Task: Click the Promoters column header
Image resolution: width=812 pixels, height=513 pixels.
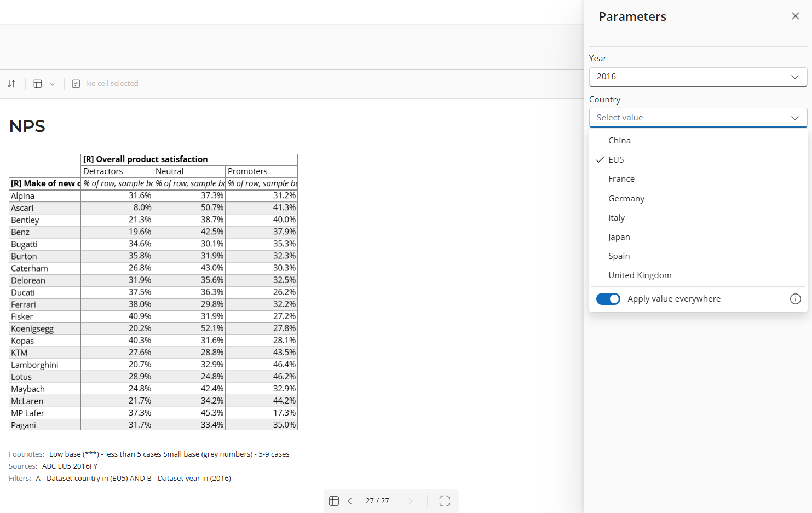Action: (x=261, y=171)
